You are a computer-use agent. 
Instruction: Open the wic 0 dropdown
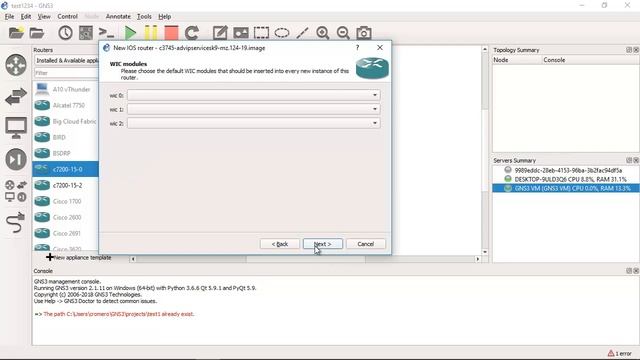tap(253, 95)
